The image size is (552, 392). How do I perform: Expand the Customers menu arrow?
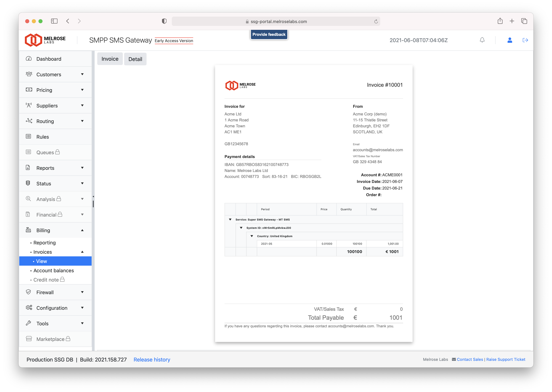pyautogui.click(x=82, y=74)
